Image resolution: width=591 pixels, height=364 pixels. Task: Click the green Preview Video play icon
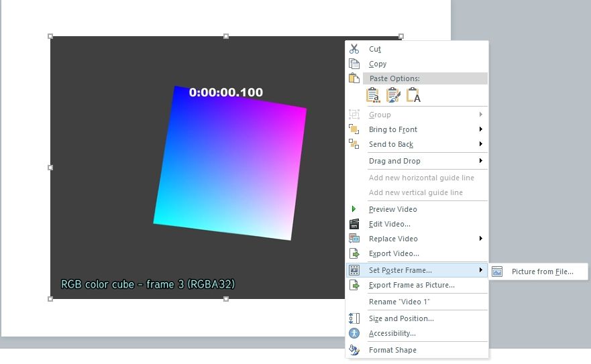pos(354,208)
